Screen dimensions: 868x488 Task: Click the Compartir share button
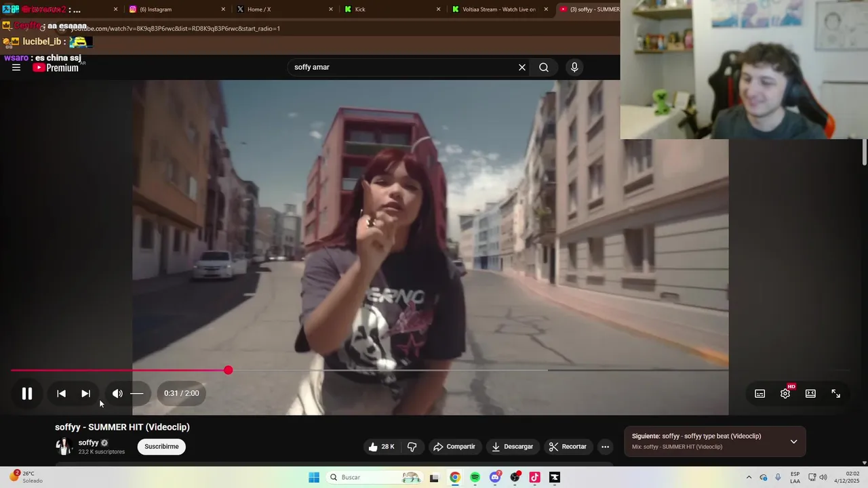tap(454, 447)
